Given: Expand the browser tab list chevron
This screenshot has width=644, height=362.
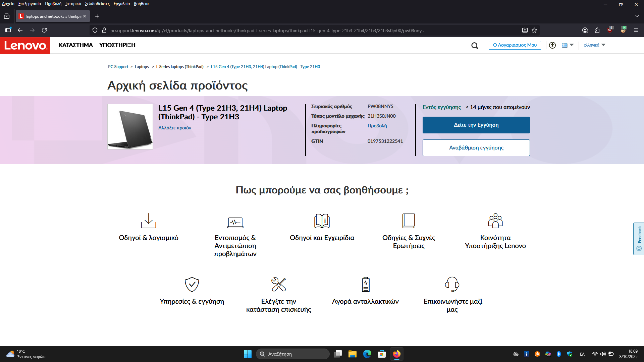Looking at the screenshot, I should tap(637, 16).
